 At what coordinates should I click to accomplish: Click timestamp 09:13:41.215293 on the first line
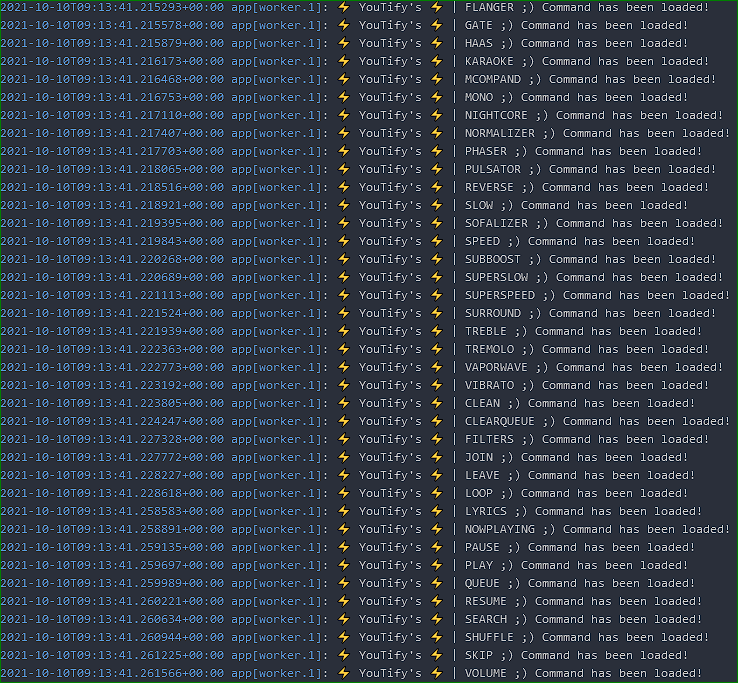[x=112, y=8]
